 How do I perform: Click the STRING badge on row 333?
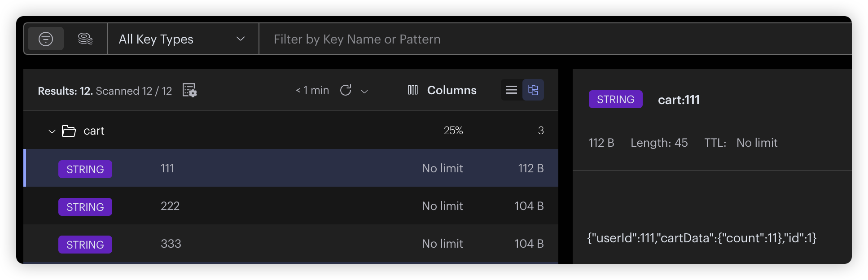(x=85, y=245)
